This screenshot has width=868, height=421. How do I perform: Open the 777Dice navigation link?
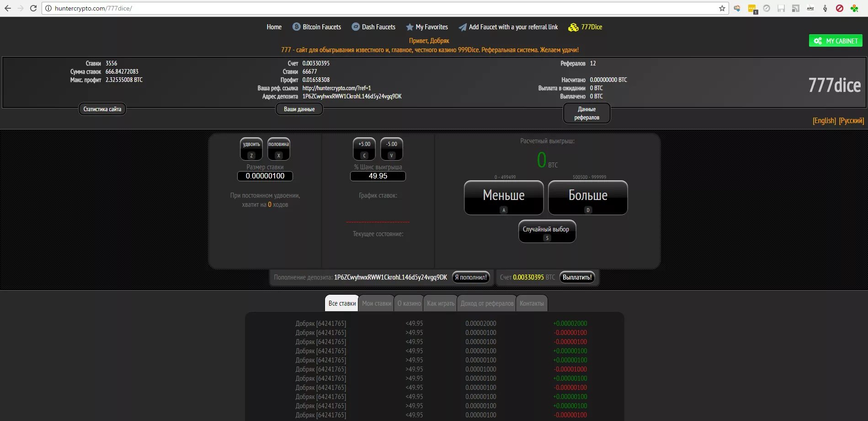[591, 27]
